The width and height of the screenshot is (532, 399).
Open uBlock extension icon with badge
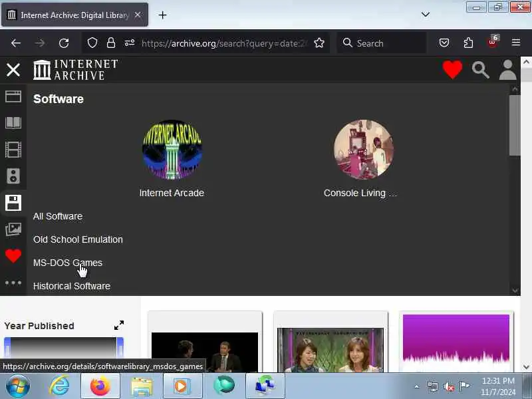[x=493, y=43]
